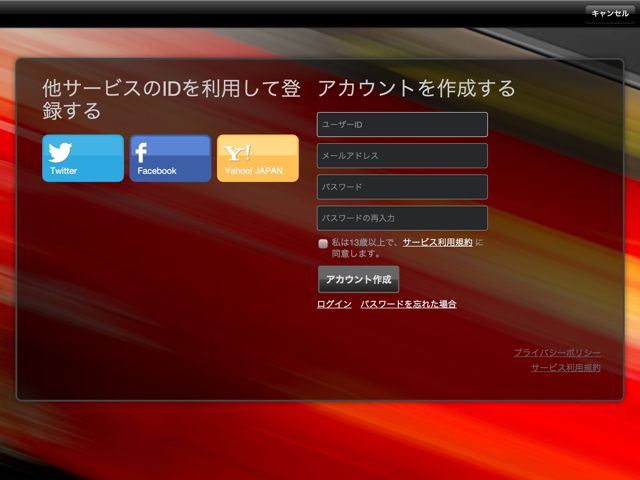The height and width of the screenshot is (480, 640).
Task: Open the ログイン link
Action: click(334, 304)
